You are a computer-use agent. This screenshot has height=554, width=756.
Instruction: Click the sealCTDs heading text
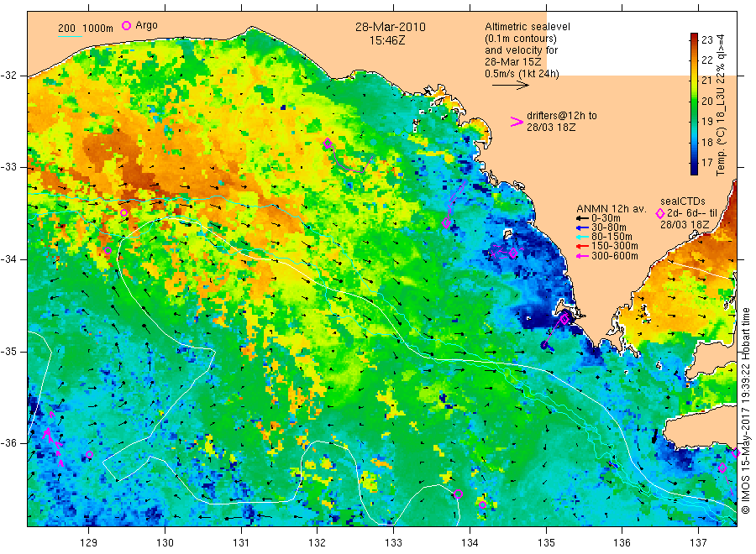click(683, 201)
